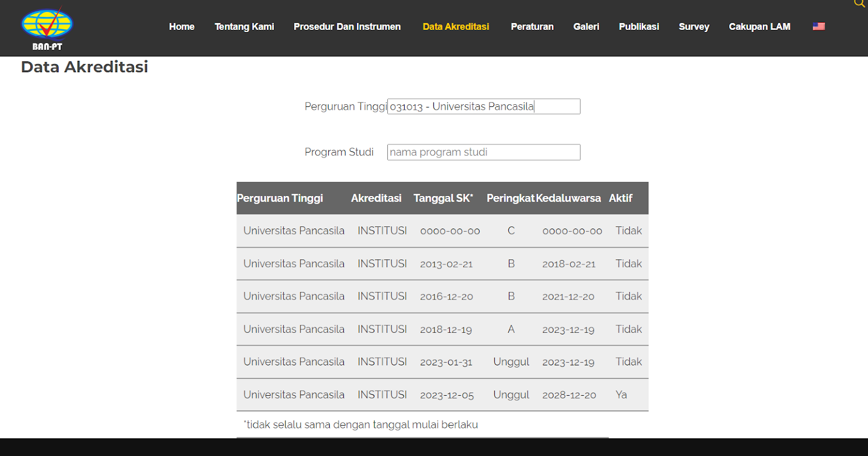Open the Tentang Kami menu
The width and height of the screenshot is (868, 456).
[244, 27]
